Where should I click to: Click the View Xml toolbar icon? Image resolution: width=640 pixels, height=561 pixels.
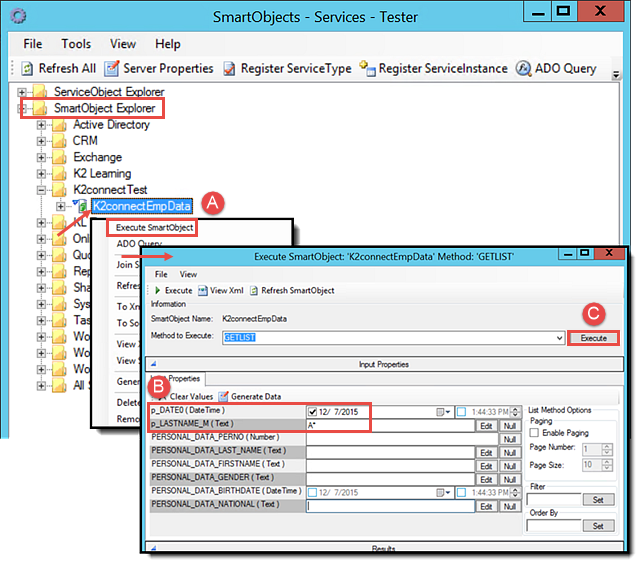pos(204,290)
